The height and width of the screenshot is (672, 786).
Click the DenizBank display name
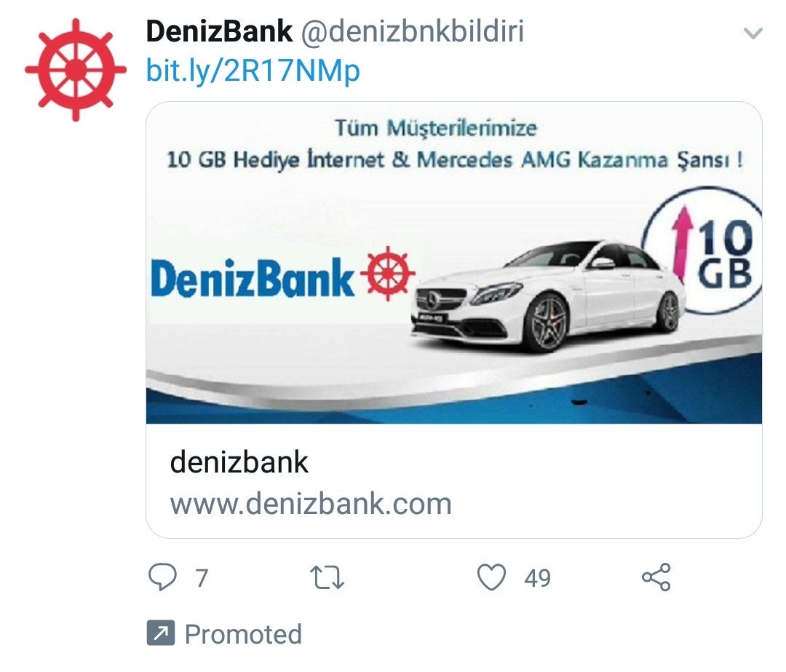pyautogui.click(x=219, y=31)
